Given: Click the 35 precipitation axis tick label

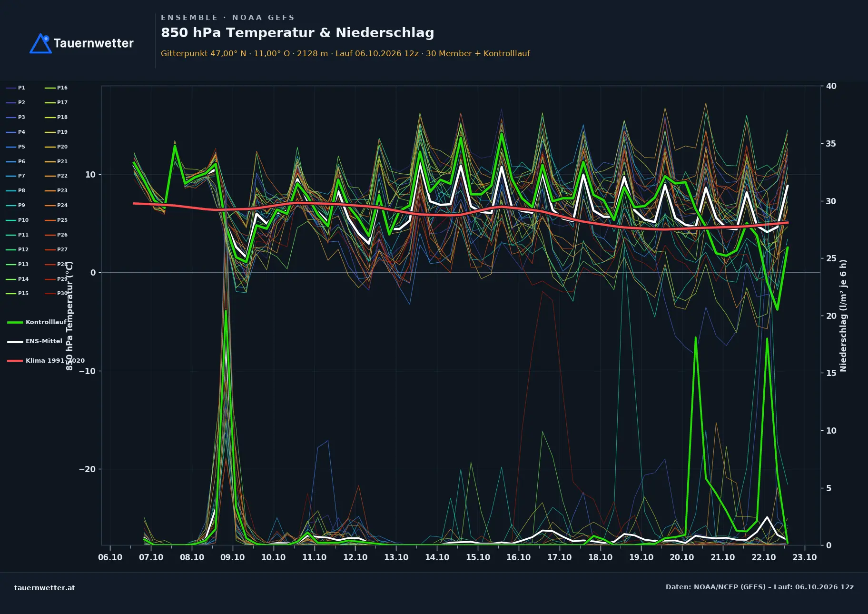Looking at the screenshot, I should [831, 144].
